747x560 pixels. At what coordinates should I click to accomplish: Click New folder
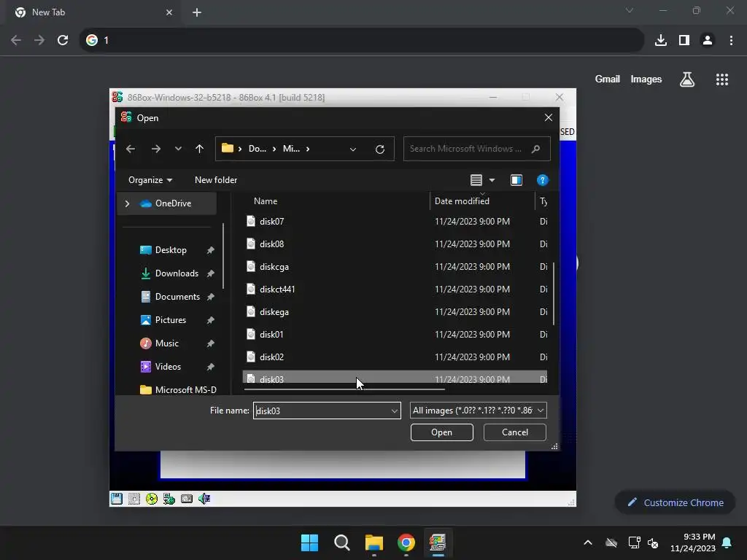click(x=216, y=180)
